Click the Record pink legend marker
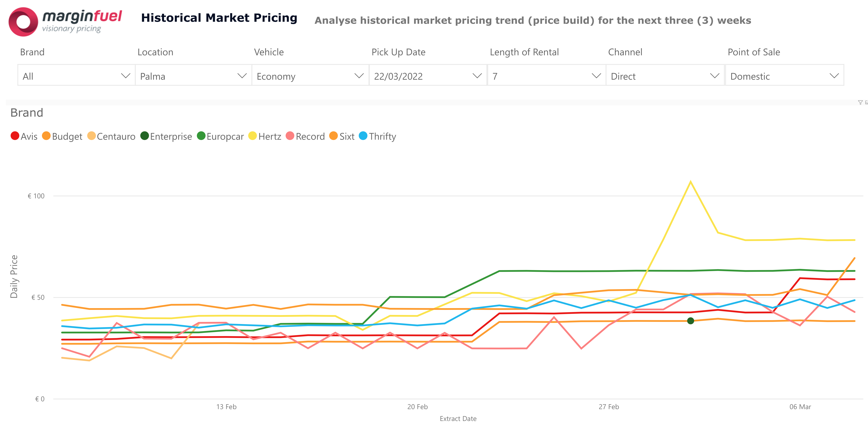Screen dimensions: 868x434 [x=290, y=136]
